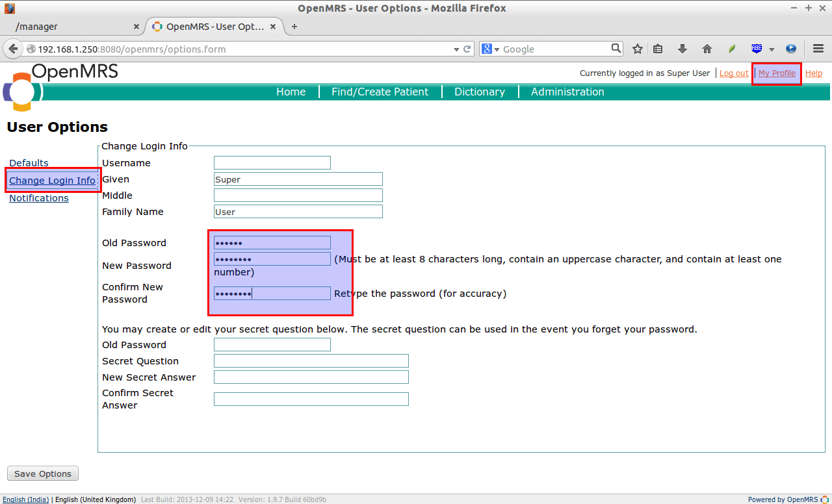The width and height of the screenshot is (832, 504).
Task: Click the Save Options button
Action: (x=43, y=473)
